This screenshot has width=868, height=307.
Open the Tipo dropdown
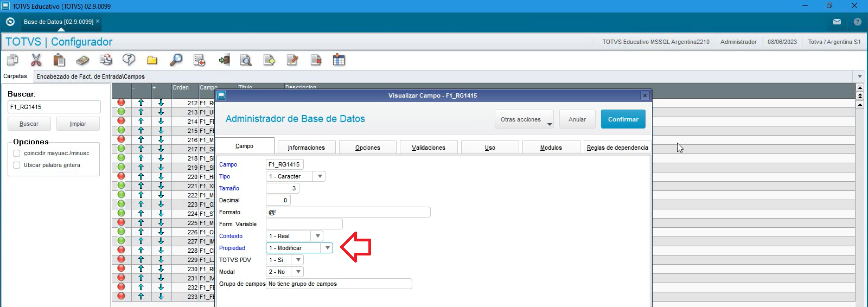point(320,176)
